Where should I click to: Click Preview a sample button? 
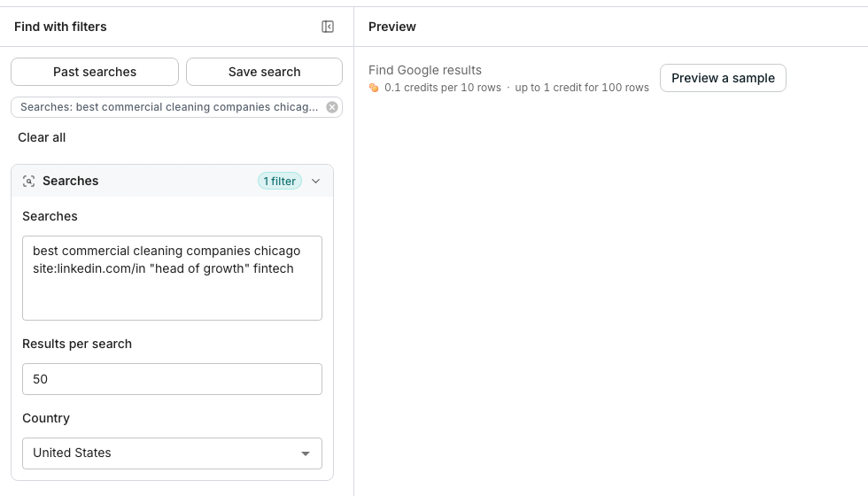pos(723,78)
